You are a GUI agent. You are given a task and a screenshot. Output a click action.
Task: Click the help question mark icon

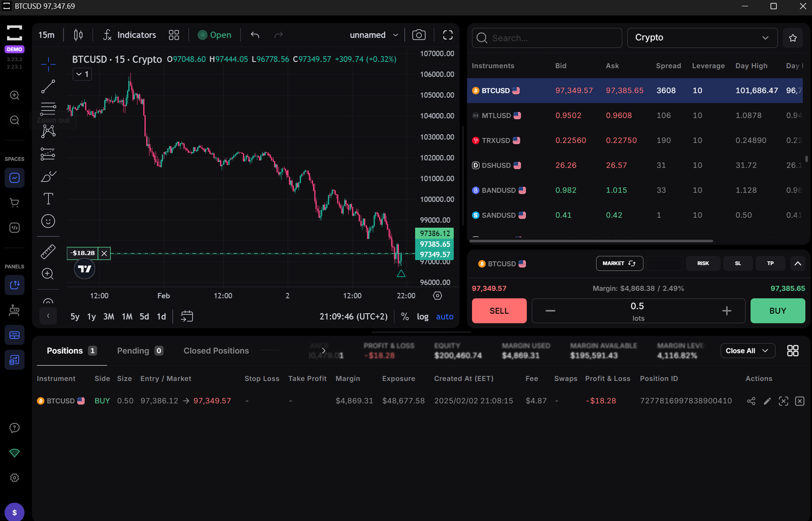point(15,428)
